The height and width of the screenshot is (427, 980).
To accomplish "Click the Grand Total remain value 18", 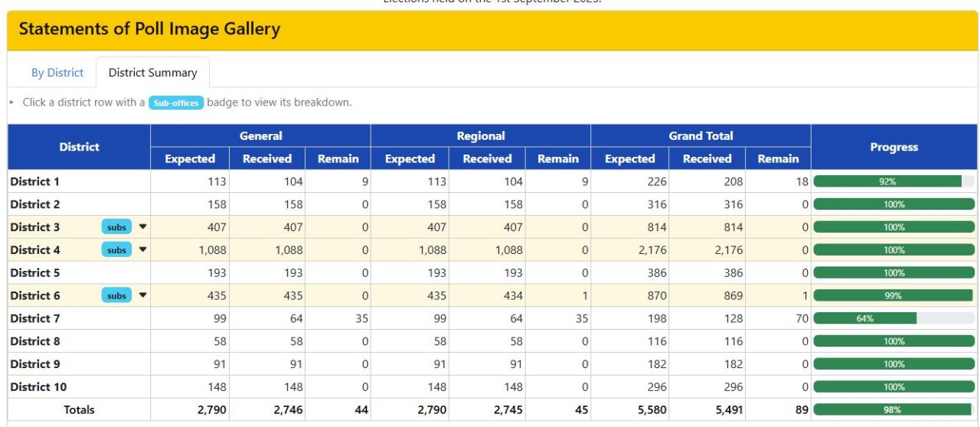I will (802, 181).
